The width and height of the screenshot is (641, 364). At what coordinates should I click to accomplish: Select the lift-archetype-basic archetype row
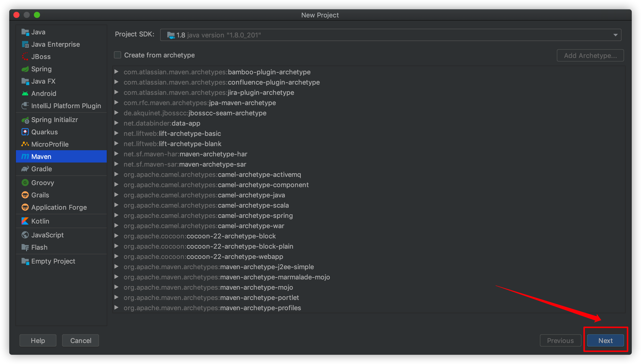click(190, 134)
